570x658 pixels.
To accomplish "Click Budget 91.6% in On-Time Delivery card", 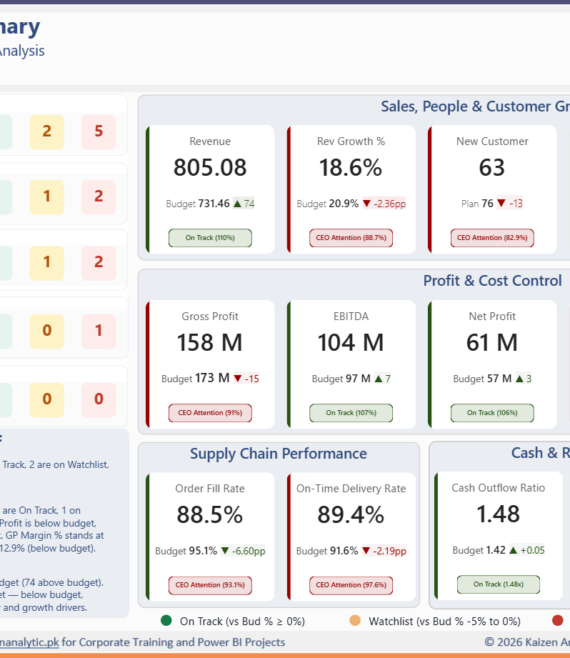I will [327, 551].
